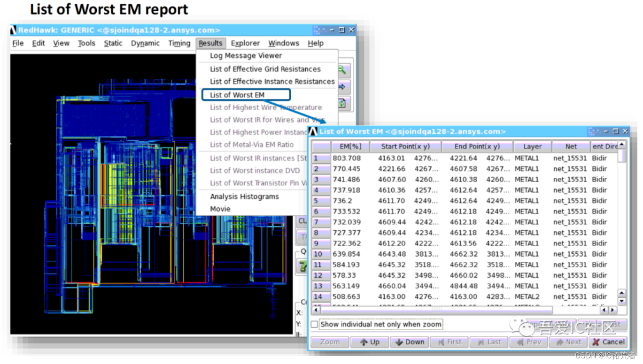The width and height of the screenshot is (643, 364).
Task: Click the green zoom-out magnifier icon
Action: (342, 70)
